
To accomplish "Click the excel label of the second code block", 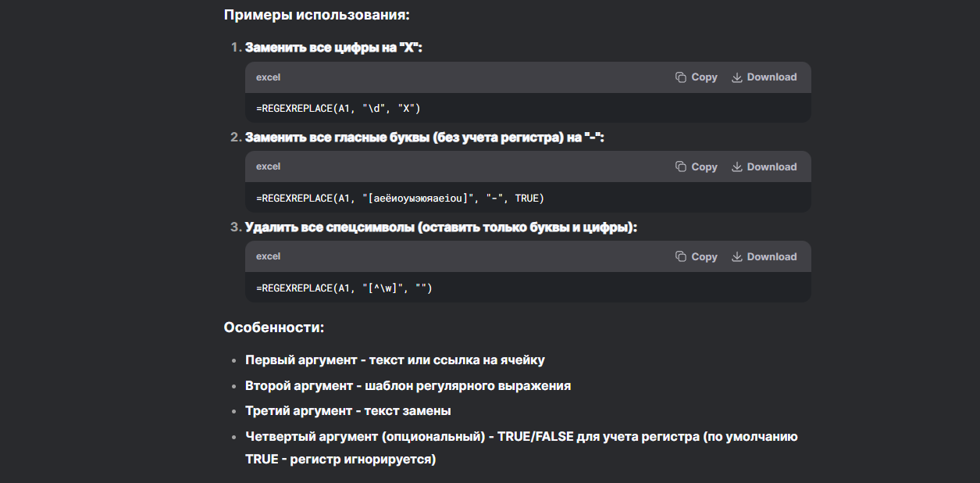I will (268, 166).
